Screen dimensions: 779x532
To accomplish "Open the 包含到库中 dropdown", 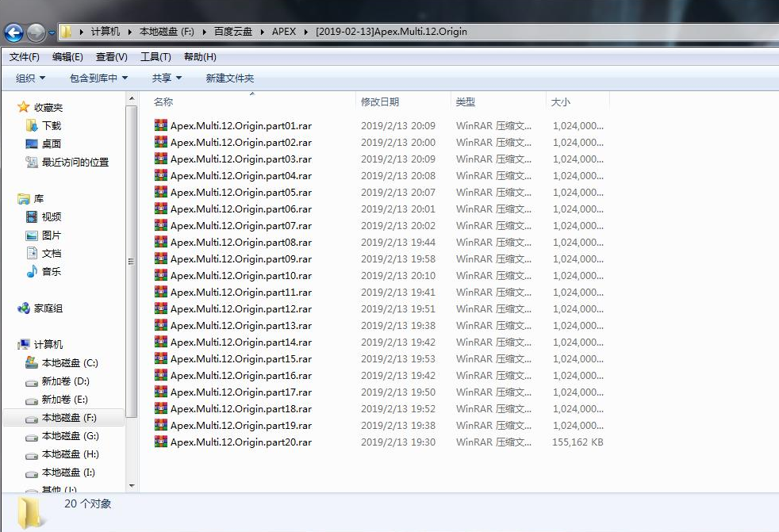I will click(x=99, y=78).
